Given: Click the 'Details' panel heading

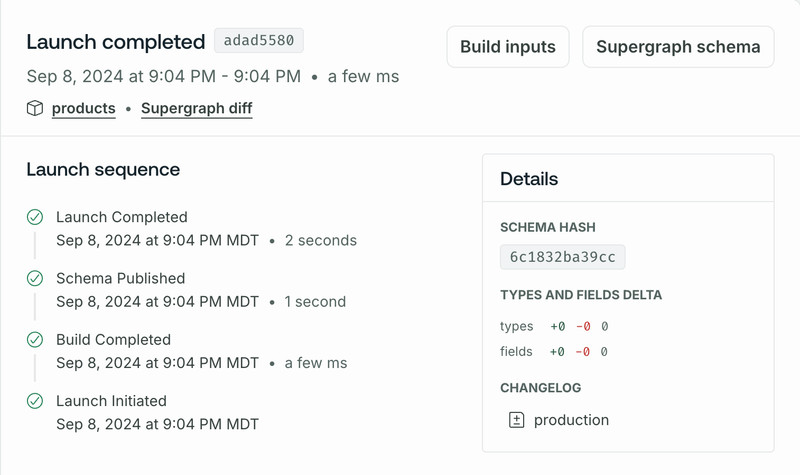Looking at the screenshot, I should click(529, 179).
